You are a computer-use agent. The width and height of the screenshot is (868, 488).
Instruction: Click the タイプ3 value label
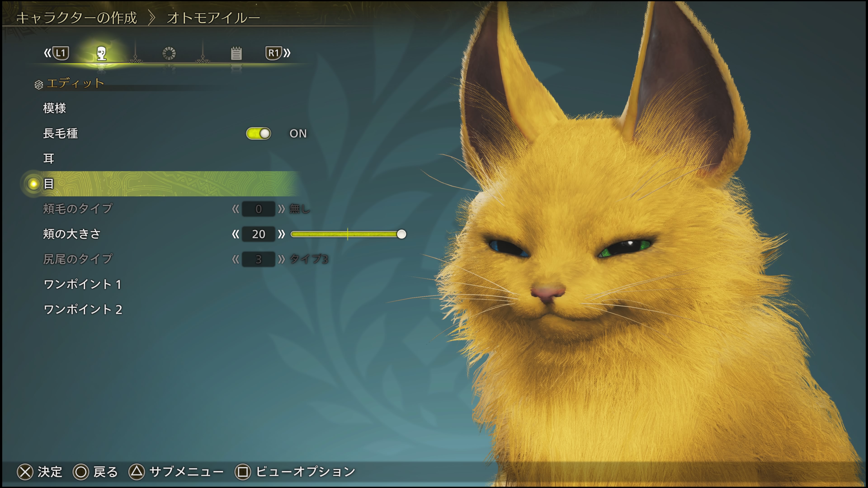309,259
